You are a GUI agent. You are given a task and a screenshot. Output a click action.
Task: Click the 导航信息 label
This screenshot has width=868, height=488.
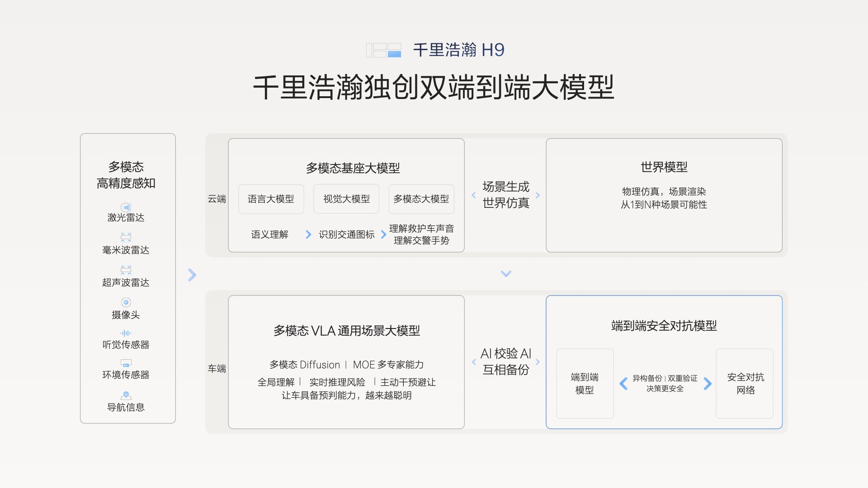(x=126, y=407)
